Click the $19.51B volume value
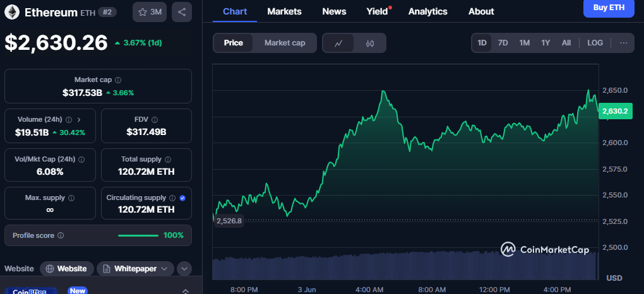The image size is (644, 294). [32, 132]
